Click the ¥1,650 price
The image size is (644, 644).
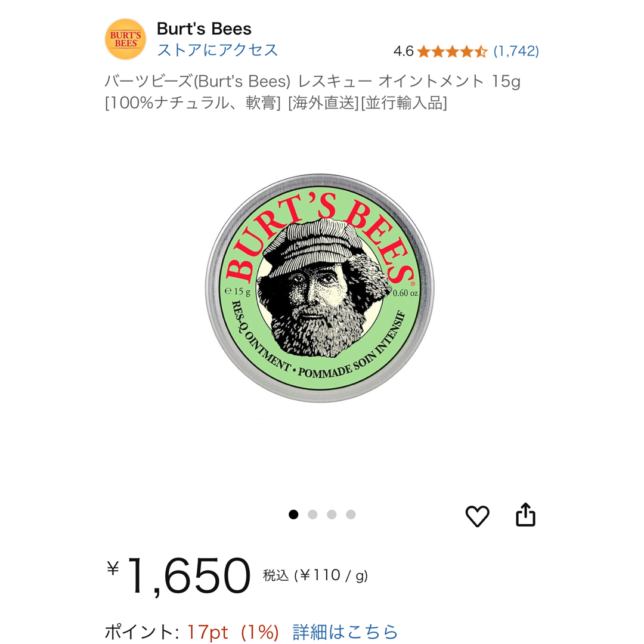pyautogui.click(x=178, y=575)
